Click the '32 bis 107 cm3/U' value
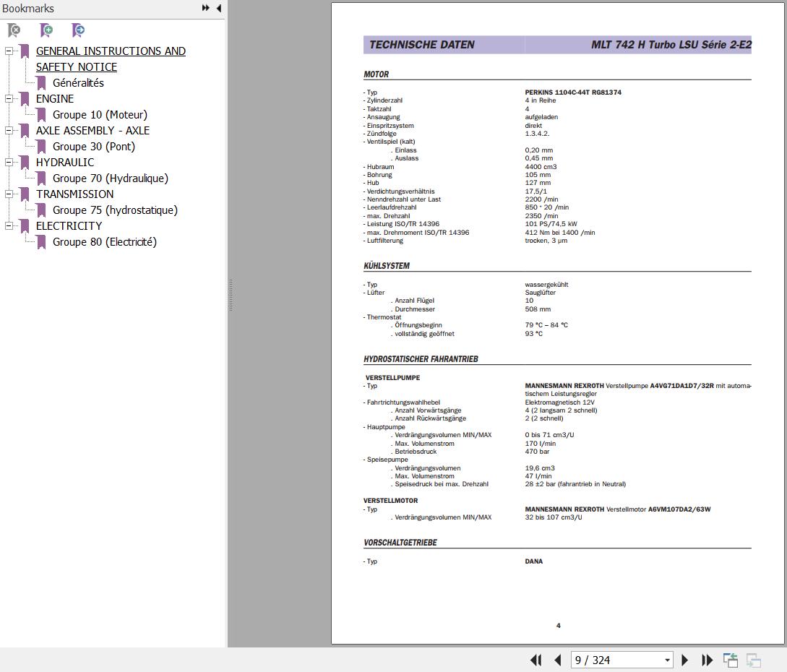787x672 pixels. coord(554,517)
